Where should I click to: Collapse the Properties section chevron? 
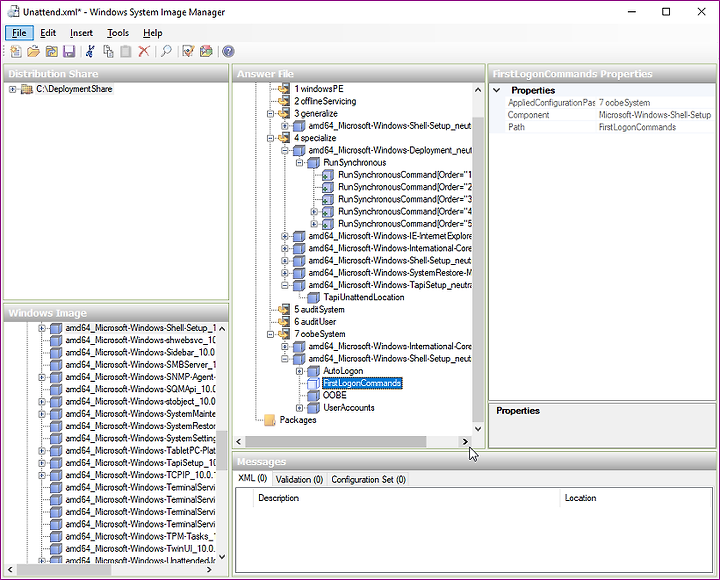(497, 90)
